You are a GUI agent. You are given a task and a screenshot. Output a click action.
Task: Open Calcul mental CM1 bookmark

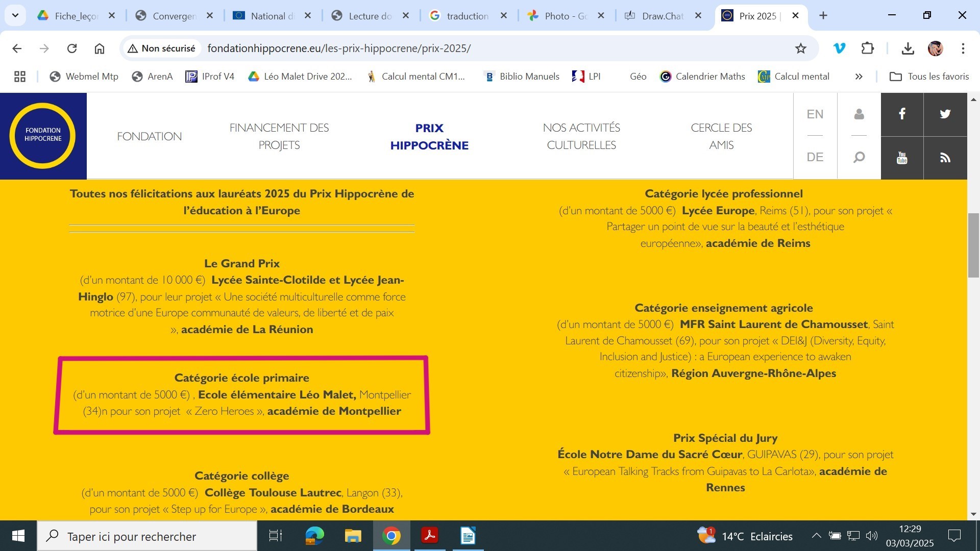[x=416, y=77]
